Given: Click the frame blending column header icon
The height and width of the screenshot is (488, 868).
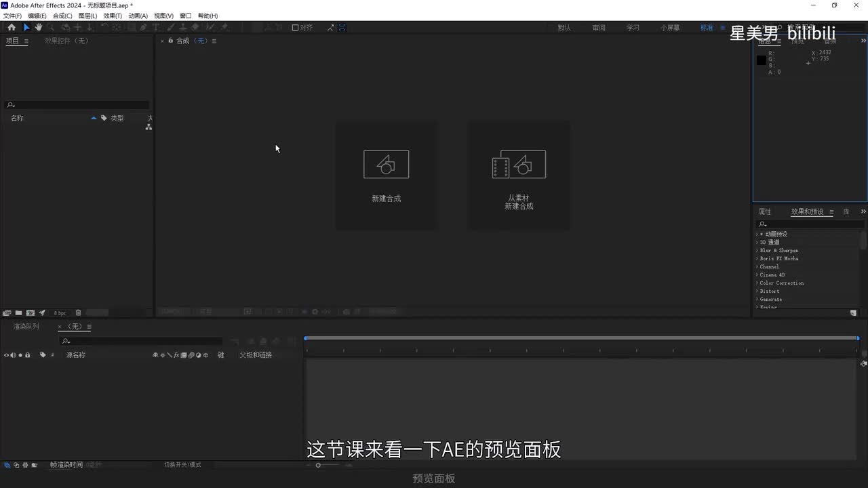Looking at the screenshot, I should pos(183,355).
